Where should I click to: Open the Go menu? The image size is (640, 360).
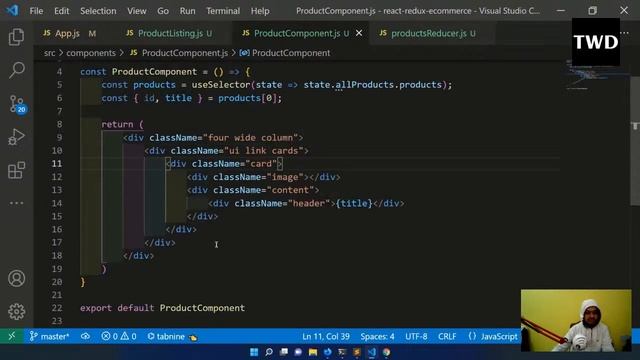pos(163,11)
